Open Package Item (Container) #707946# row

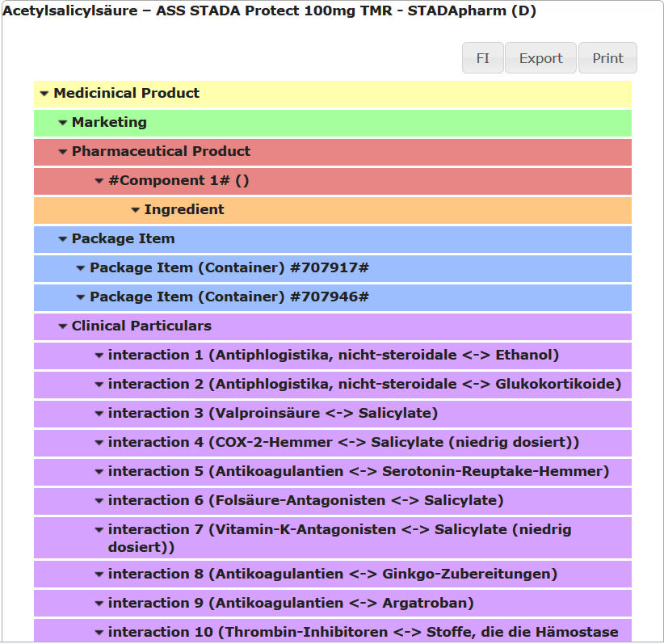(229, 297)
